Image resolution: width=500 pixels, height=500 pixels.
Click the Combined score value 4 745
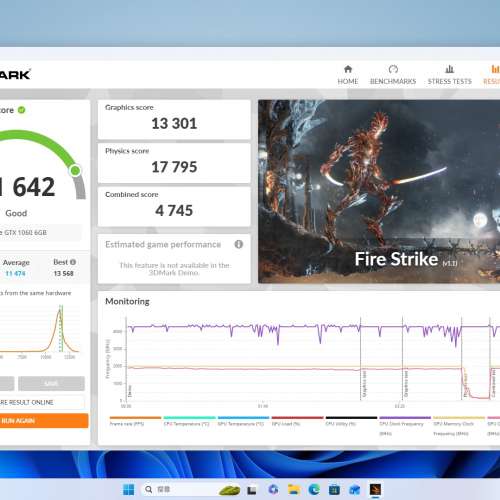[x=174, y=211]
